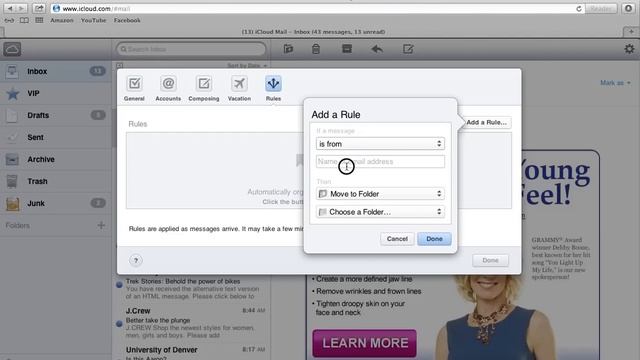This screenshot has height=360, width=640.
Task: Reload the page with refresh icon
Action: tap(579, 9)
